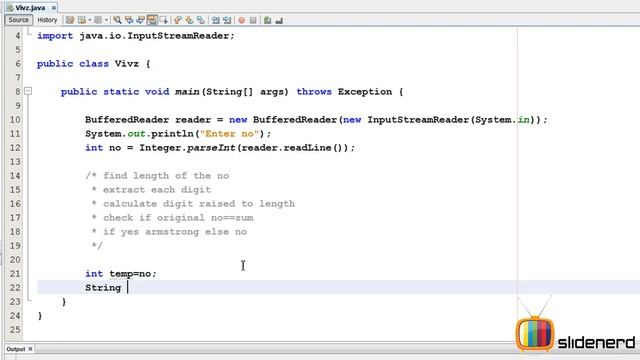This screenshot has height=360, width=640.
Task: Stop Macro Recording icon
Action: pyautogui.click(x=253, y=20)
